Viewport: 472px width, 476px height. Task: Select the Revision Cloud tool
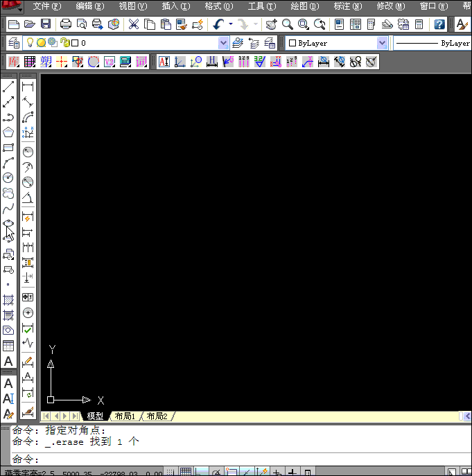pos(8,193)
